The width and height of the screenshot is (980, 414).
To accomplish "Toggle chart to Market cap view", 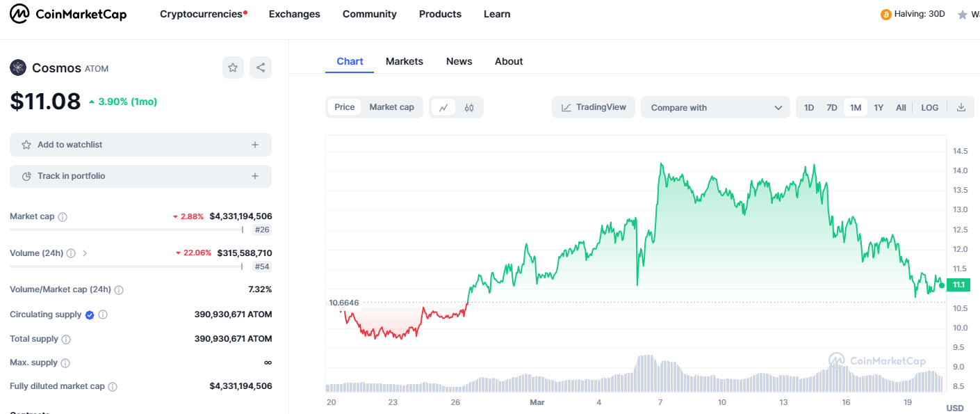I will click(x=391, y=107).
